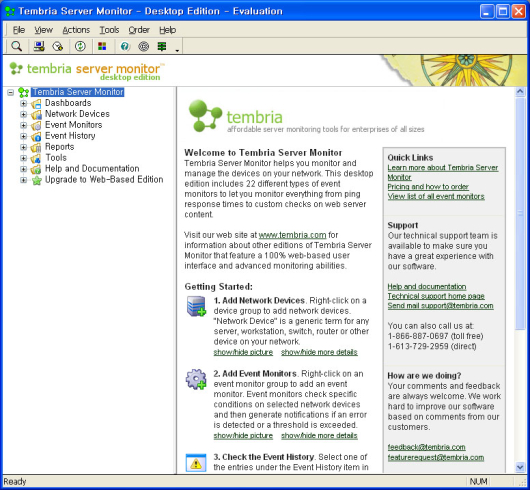This screenshot has width=530, height=490.
Task: Expand the Event Monitors tree node
Action: point(23,125)
